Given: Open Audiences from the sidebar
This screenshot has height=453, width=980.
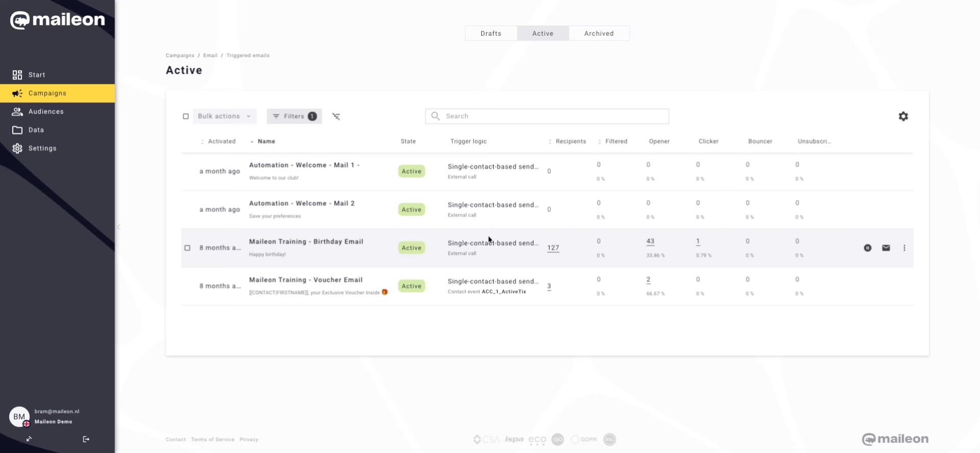Looking at the screenshot, I should pos(46,112).
